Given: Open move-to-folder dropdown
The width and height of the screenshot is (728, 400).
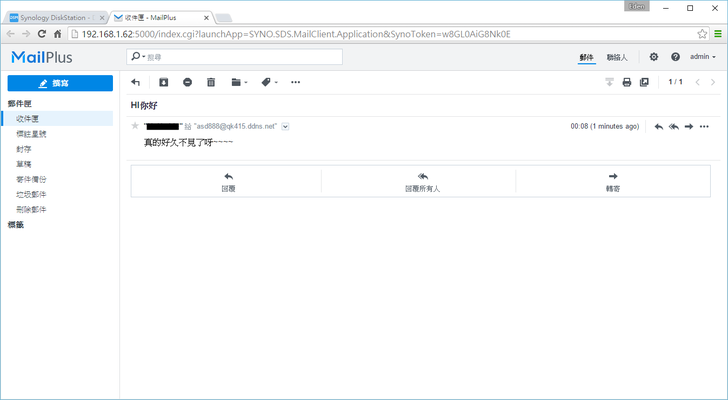Looking at the screenshot, I should pyautogui.click(x=239, y=82).
